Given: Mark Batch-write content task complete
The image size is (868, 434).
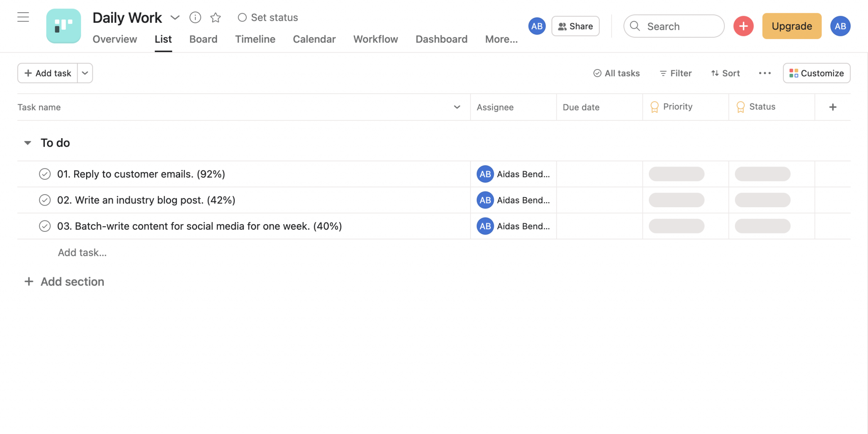Looking at the screenshot, I should (45, 226).
